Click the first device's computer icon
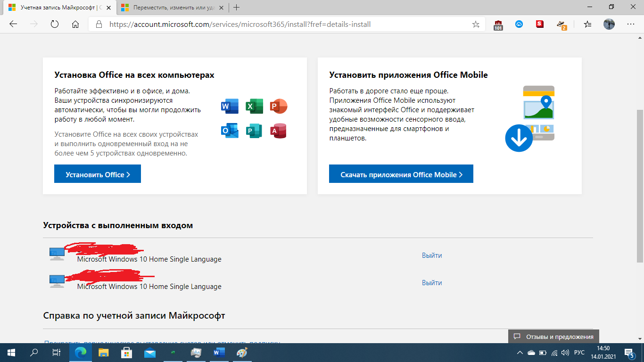The image size is (644, 362). [57, 254]
